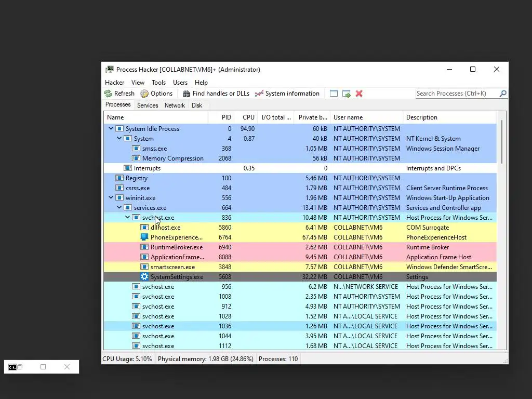The width and height of the screenshot is (532, 399).
Task: Focus the Search Processes field
Action: [x=457, y=94]
